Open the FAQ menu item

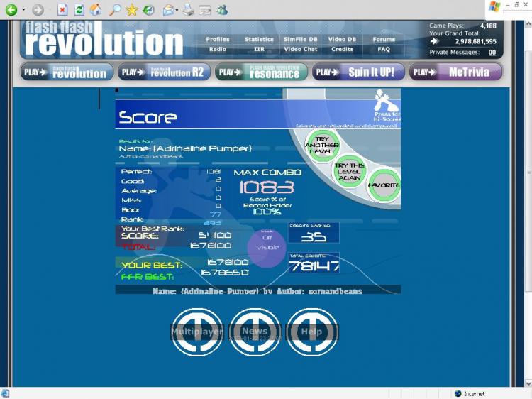pos(384,49)
